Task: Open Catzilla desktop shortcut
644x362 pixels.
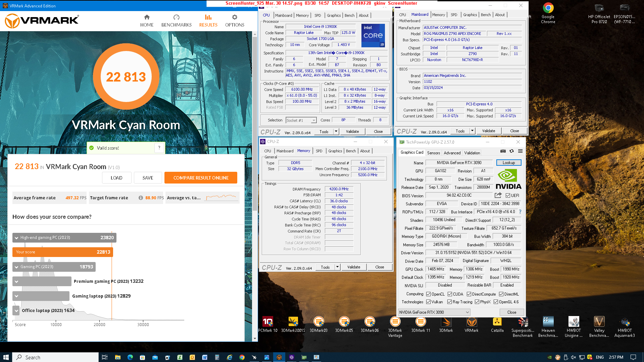Action: (497, 325)
